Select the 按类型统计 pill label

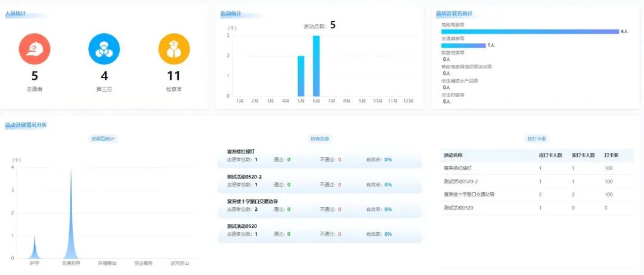click(x=104, y=139)
